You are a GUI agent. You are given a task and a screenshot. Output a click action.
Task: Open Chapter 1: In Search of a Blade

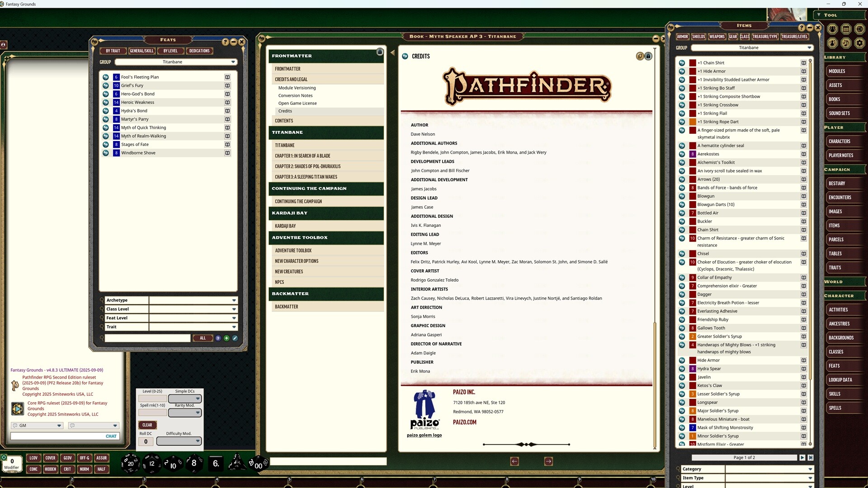[x=303, y=155]
